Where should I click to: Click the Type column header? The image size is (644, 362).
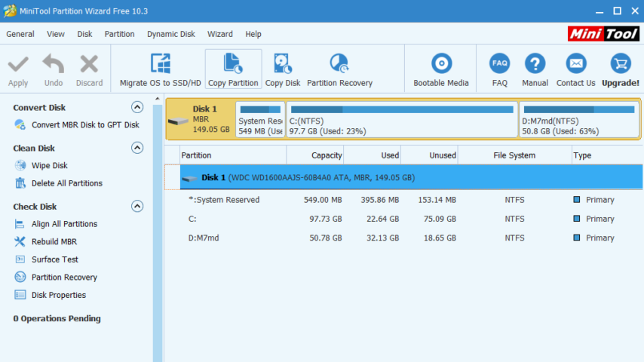[x=607, y=155]
